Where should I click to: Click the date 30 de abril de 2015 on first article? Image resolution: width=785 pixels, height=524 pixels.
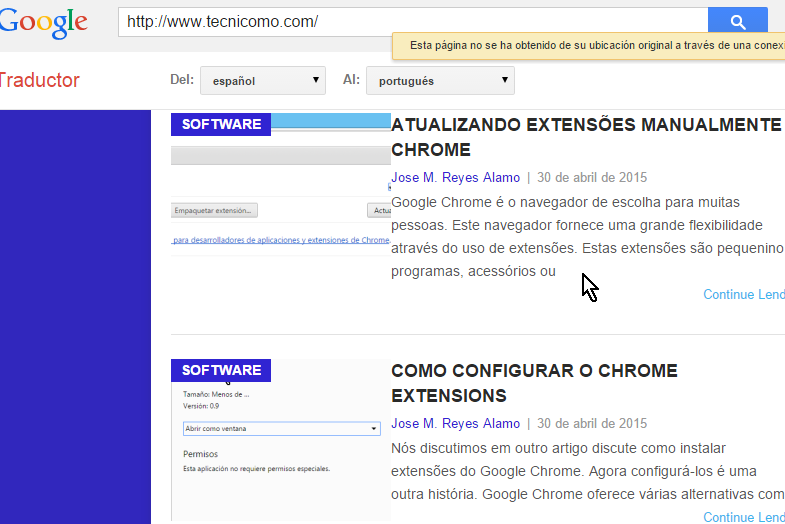(x=592, y=178)
